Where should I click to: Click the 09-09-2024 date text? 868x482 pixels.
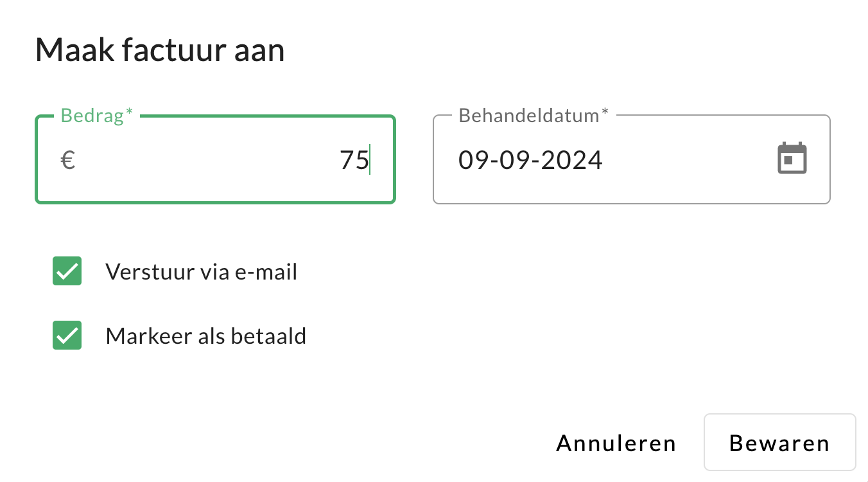tap(530, 160)
